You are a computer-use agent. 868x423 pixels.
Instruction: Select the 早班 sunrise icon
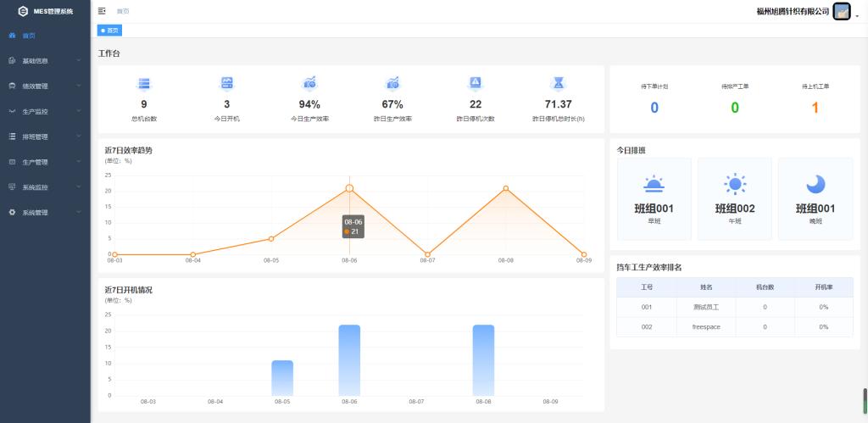point(654,184)
